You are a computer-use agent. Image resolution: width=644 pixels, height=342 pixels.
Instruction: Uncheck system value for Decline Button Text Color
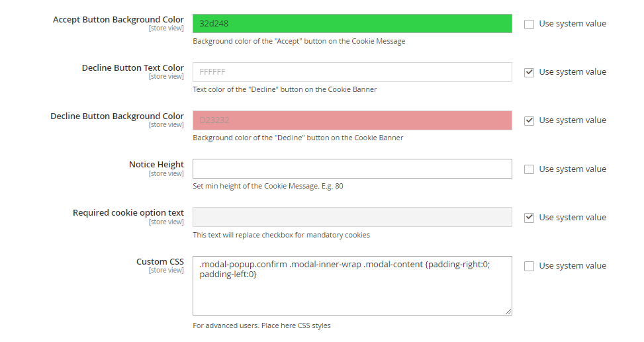click(x=529, y=72)
